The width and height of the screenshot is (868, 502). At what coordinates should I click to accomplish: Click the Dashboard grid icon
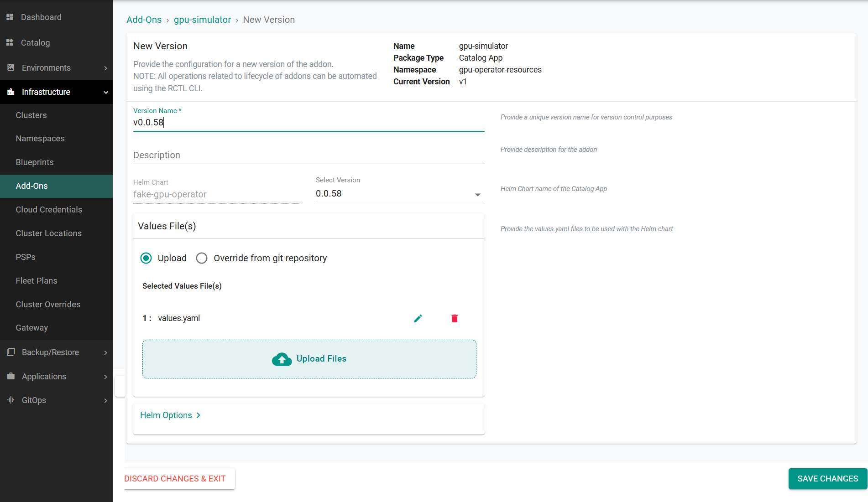(10, 17)
